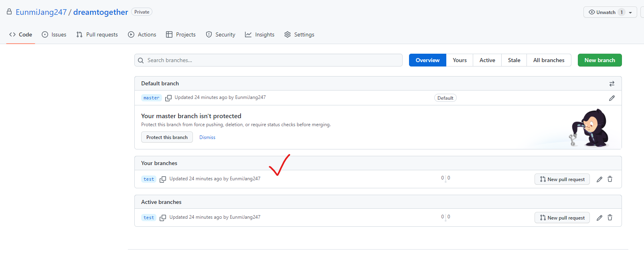
Task: Click the Private repository badge
Action: point(142,12)
